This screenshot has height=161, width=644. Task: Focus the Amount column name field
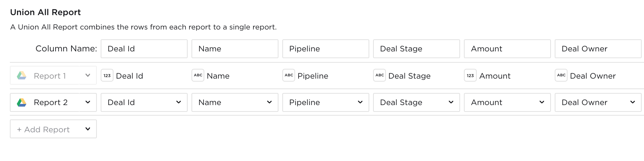click(507, 49)
